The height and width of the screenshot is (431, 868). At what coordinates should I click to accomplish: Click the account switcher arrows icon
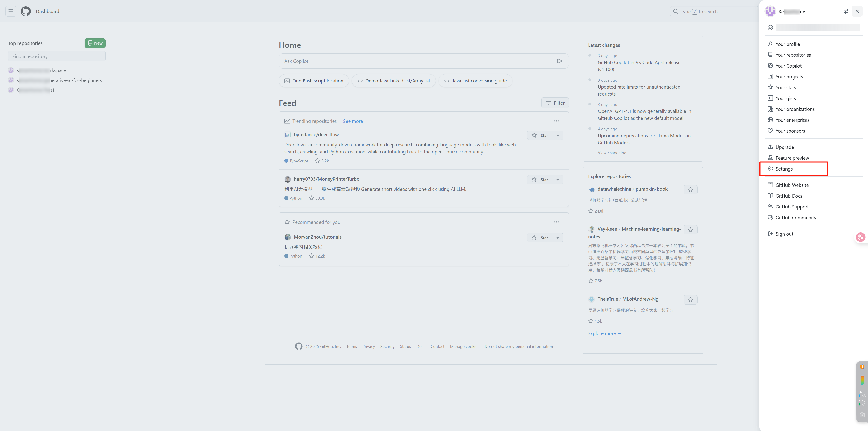point(846,12)
